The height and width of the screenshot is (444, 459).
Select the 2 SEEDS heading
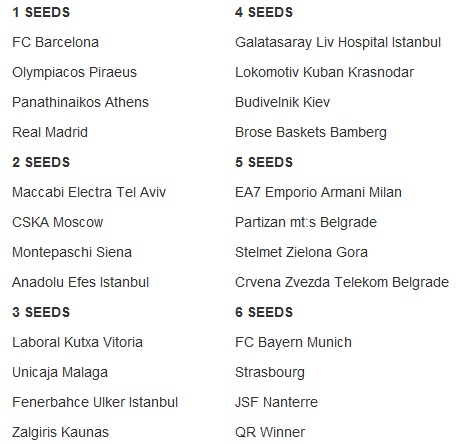tap(41, 162)
